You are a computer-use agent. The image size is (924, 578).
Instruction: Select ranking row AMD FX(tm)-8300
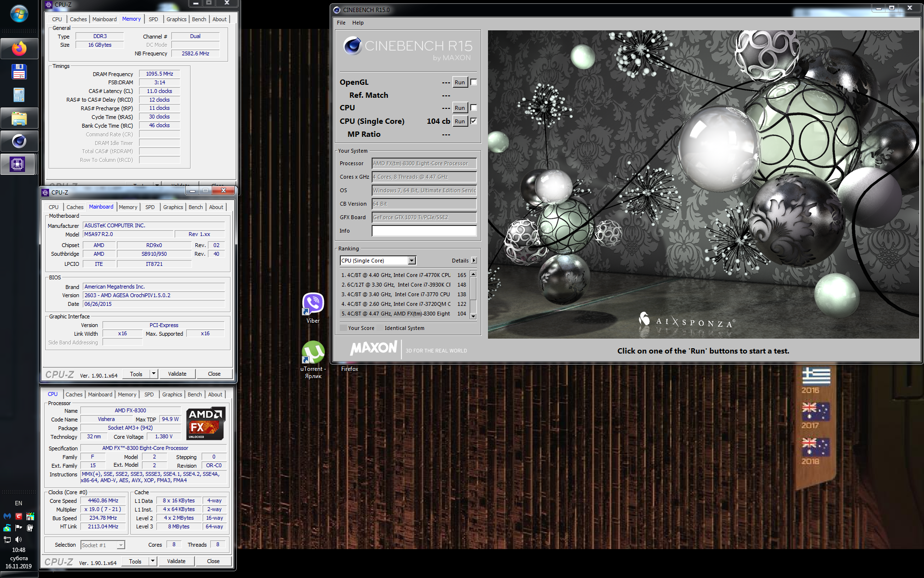click(x=404, y=314)
